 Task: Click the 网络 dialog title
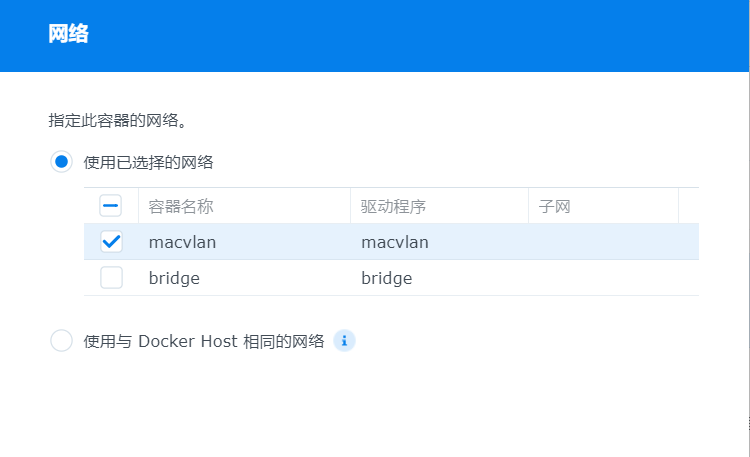point(69,35)
